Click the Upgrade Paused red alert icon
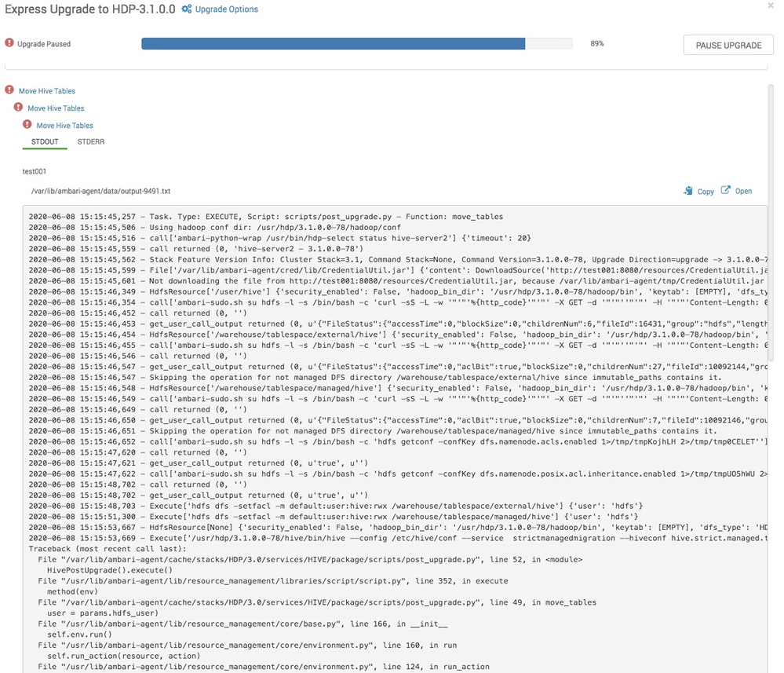This screenshot has width=784, height=673. [x=9, y=43]
